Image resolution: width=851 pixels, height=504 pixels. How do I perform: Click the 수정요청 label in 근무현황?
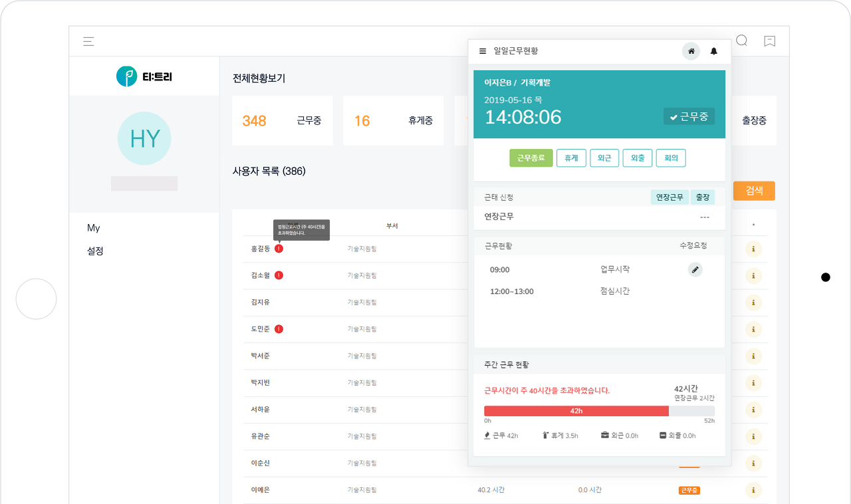(693, 246)
